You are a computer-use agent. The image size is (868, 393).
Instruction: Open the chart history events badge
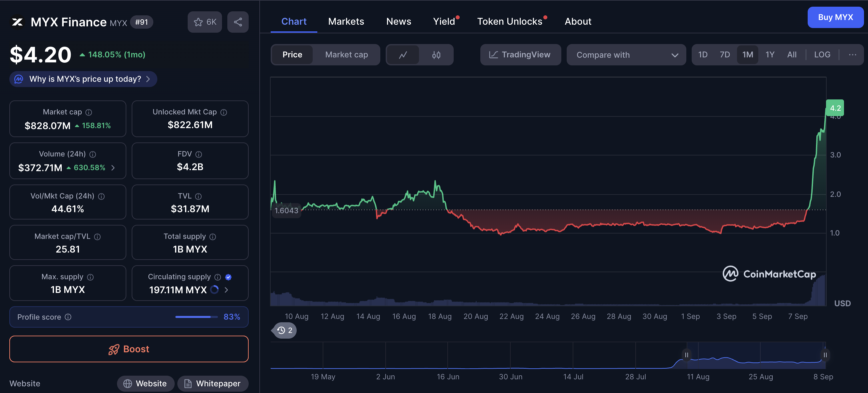[284, 330]
